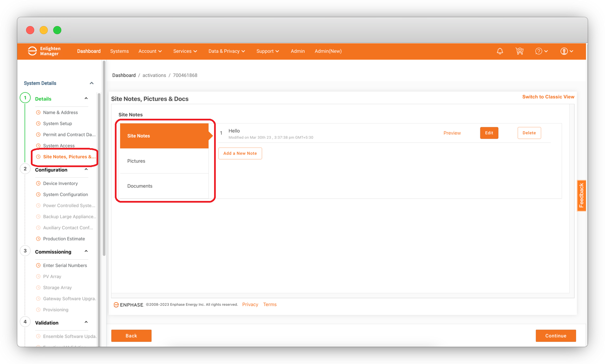Open the Documents tab
The height and width of the screenshot is (364, 605).
[140, 186]
